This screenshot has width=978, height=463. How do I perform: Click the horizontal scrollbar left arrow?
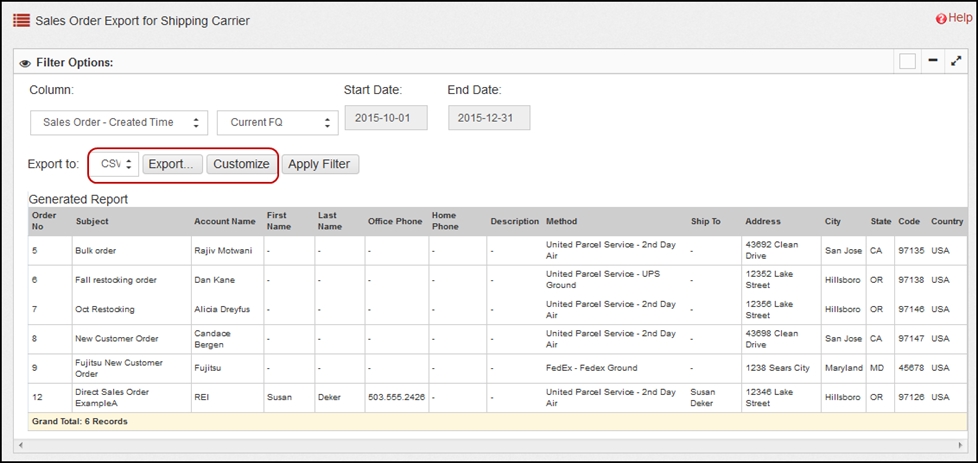(x=21, y=446)
